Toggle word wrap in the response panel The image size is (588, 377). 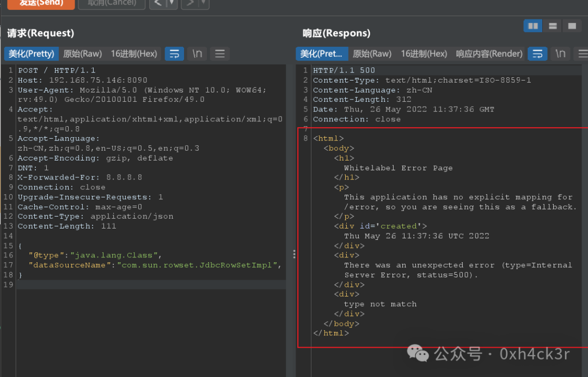tap(537, 54)
